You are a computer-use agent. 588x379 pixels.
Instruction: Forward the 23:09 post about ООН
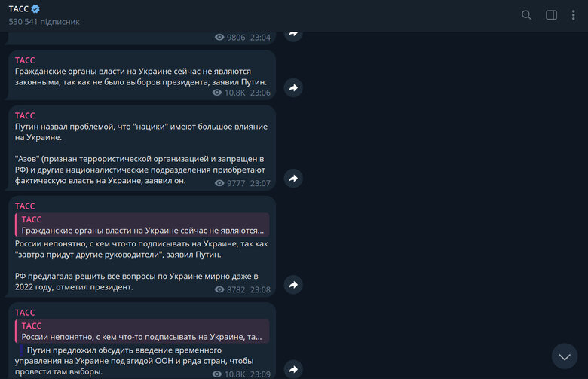293,369
